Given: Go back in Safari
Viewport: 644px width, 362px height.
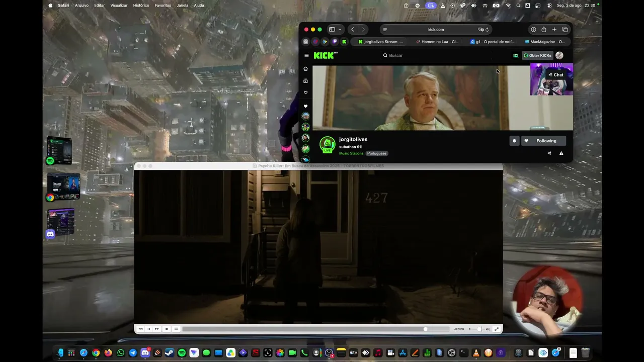Looking at the screenshot, I should (353, 30).
